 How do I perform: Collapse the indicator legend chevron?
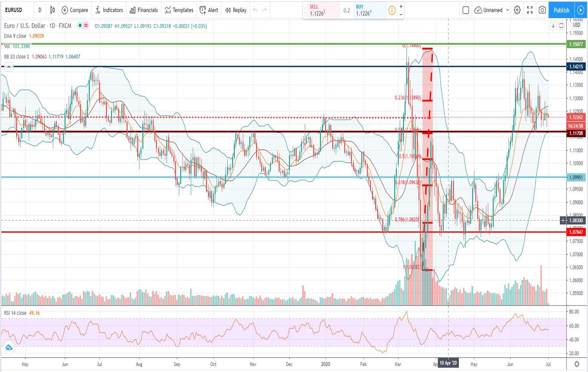[x=9, y=67]
